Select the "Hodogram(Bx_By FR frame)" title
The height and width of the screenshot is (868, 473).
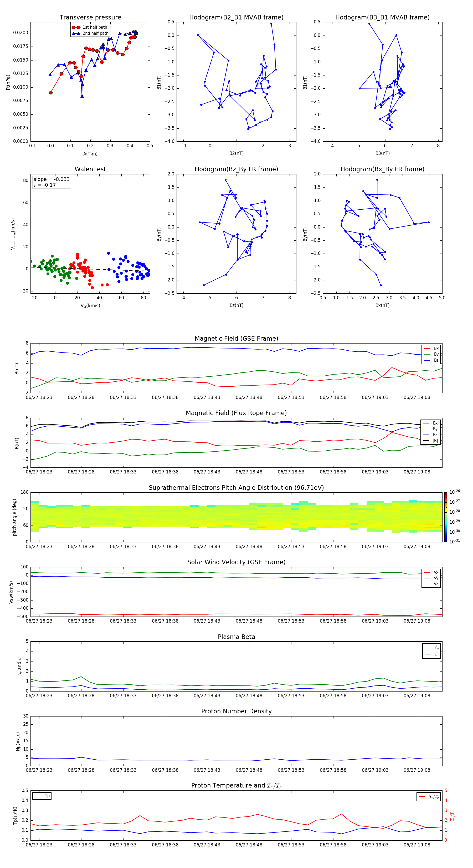click(382, 169)
